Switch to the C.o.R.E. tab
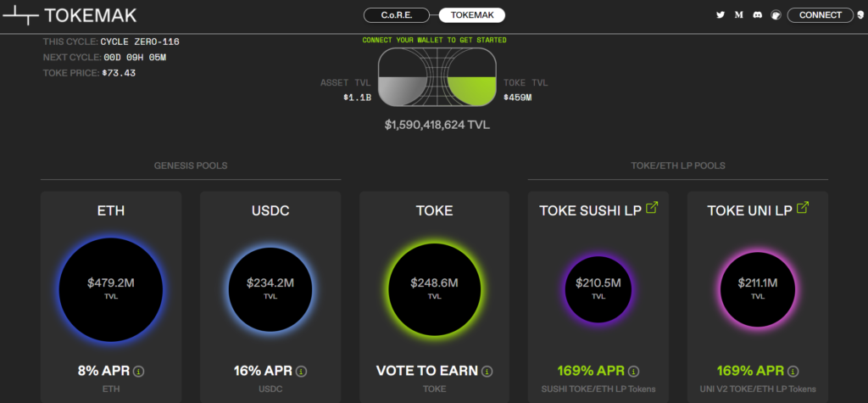This screenshot has height=403, width=868. coord(397,15)
